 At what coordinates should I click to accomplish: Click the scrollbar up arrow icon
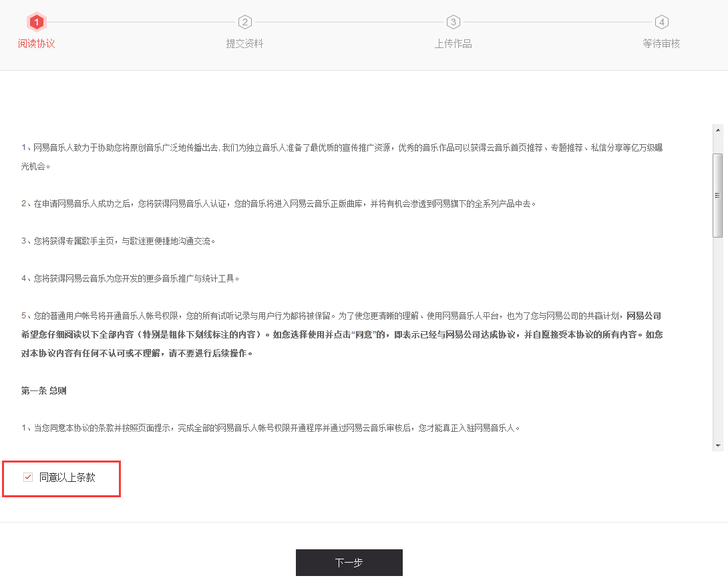717,129
